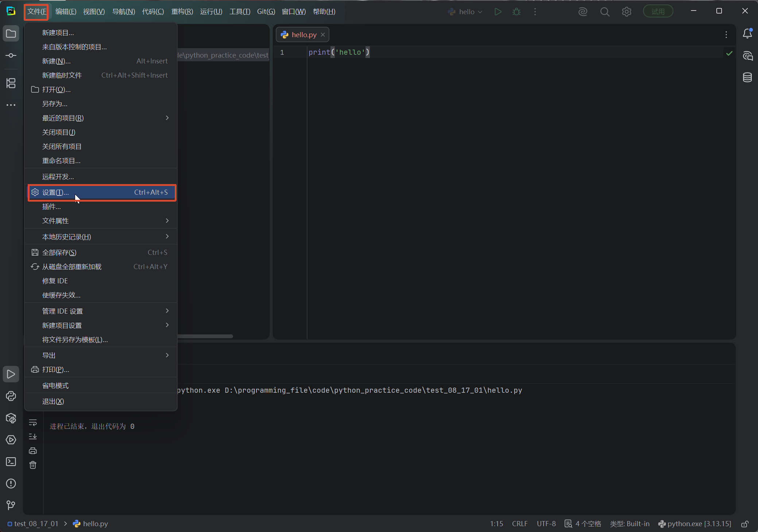Screen dimensions: 758x532
Task: Open the Git tool window icon
Action: point(11,505)
